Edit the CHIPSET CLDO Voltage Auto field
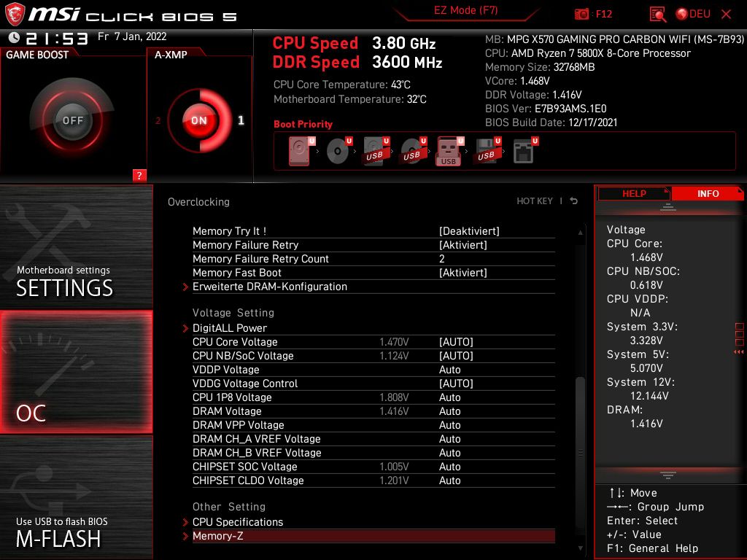 (449, 480)
